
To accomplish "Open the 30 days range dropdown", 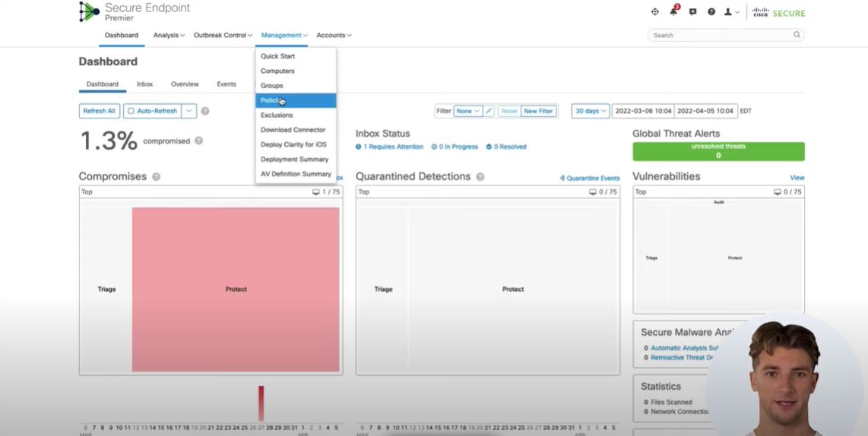I will [590, 111].
